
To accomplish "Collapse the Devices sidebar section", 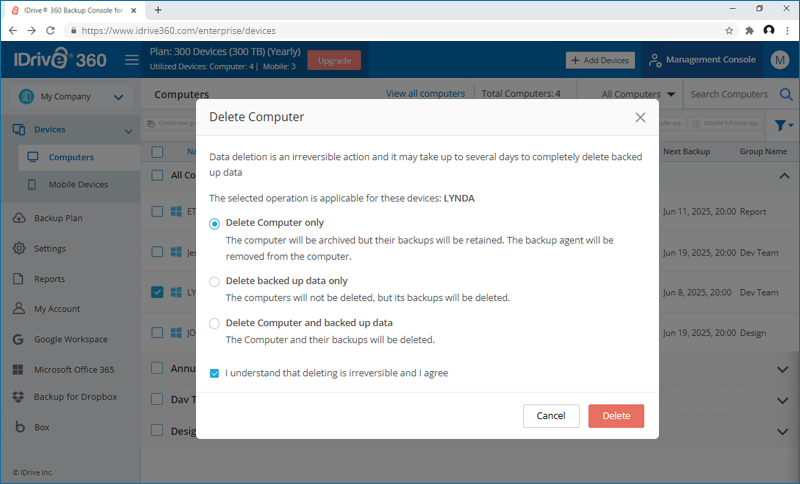I will click(x=128, y=131).
